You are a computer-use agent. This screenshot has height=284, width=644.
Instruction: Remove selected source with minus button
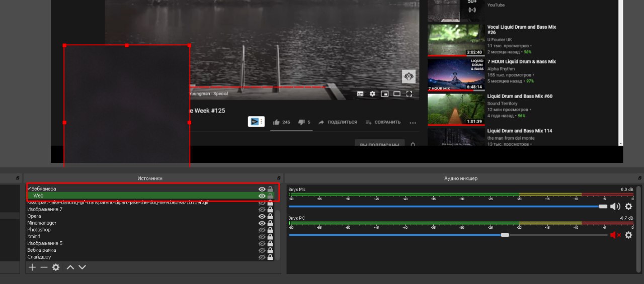[44, 267]
